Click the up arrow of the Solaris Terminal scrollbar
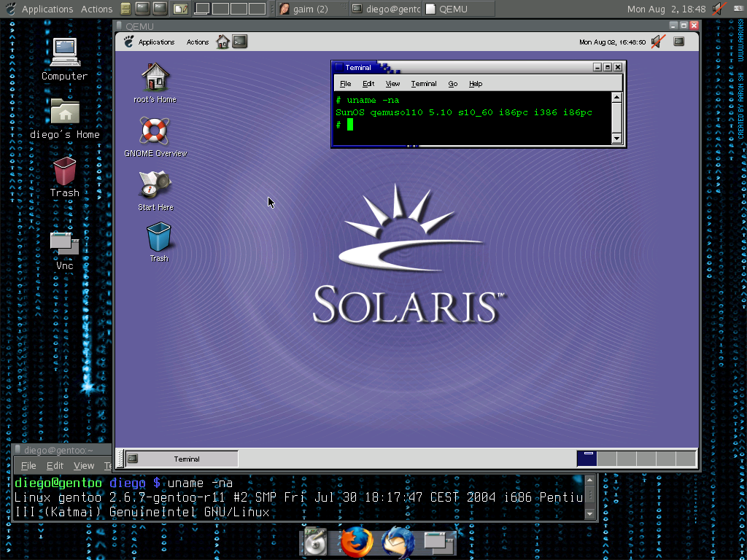 coord(616,98)
